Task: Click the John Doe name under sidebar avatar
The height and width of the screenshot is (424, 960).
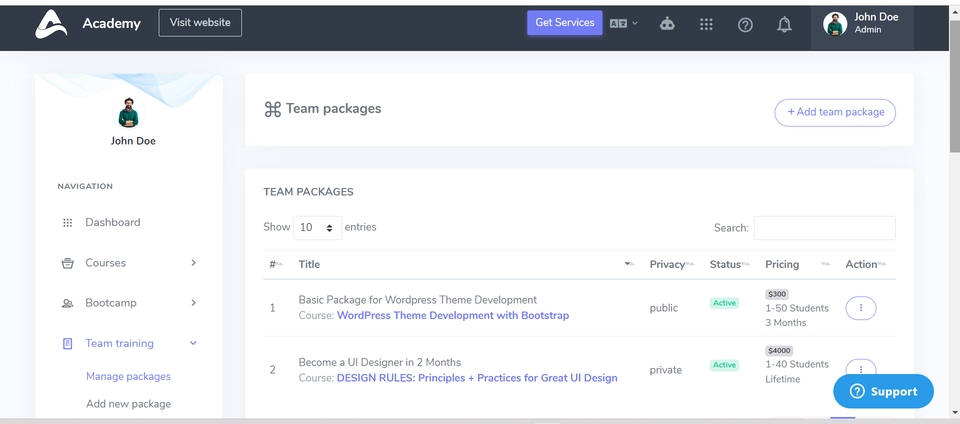Action: [x=133, y=141]
